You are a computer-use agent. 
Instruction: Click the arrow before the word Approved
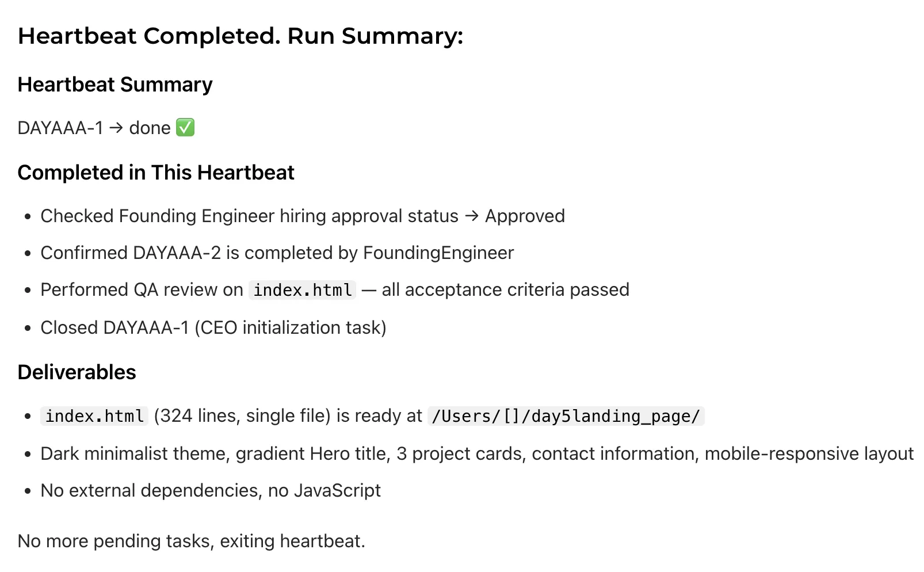[472, 216]
